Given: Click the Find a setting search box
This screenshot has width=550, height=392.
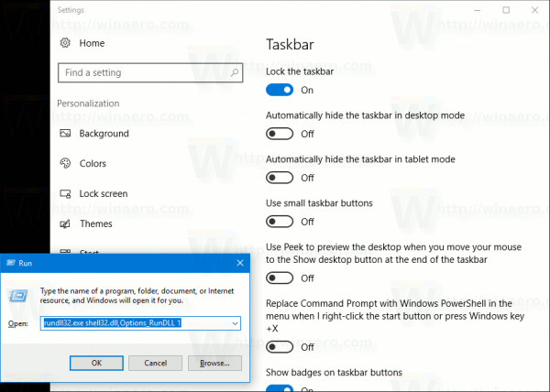Looking at the screenshot, I should point(150,73).
